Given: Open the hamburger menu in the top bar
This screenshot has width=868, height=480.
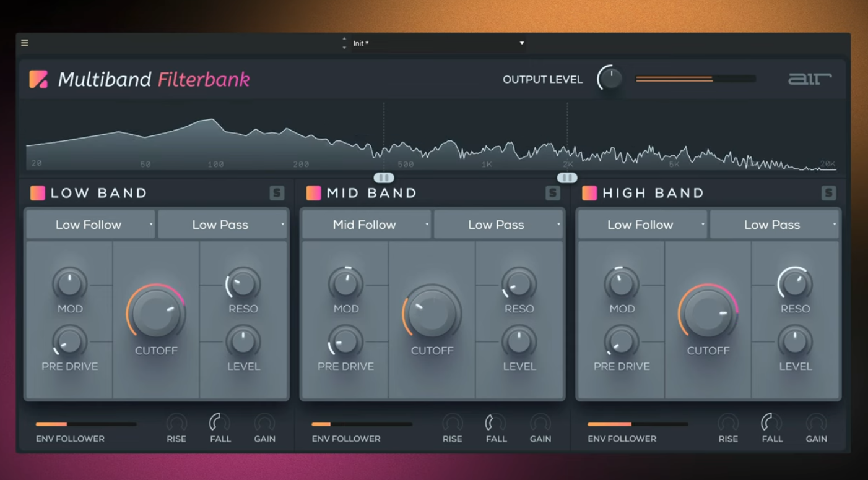Looking at the screenshot, I should (x=25, y=43).
